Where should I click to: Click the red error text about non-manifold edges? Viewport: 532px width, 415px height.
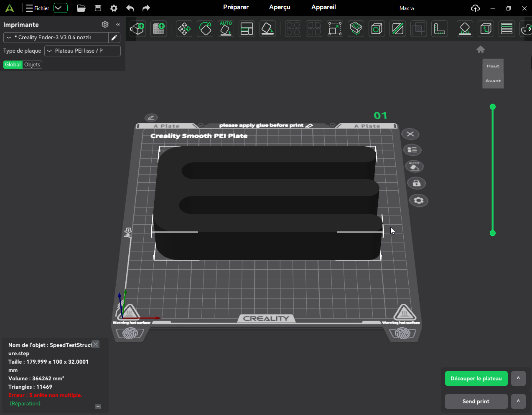click(45, 395)
